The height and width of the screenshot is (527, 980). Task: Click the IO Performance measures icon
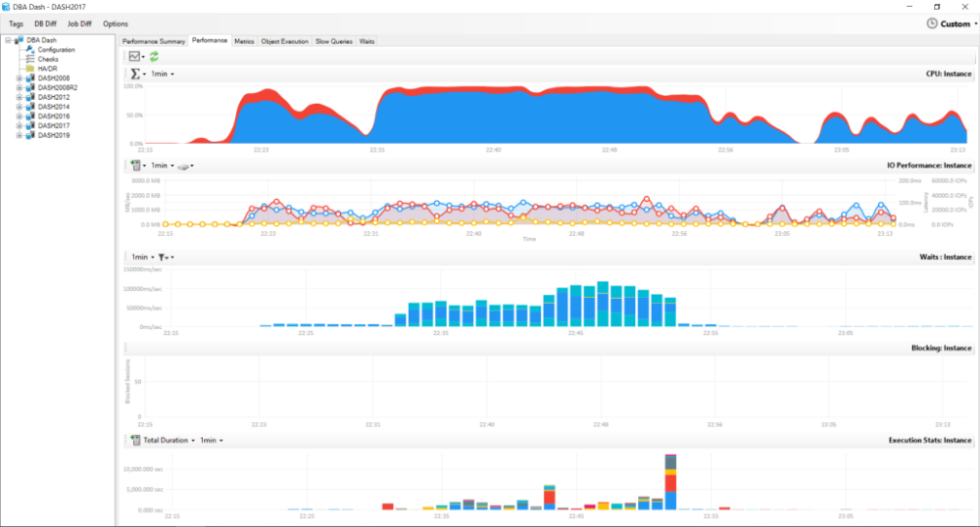pyautogui.click(x=135, y=166)
